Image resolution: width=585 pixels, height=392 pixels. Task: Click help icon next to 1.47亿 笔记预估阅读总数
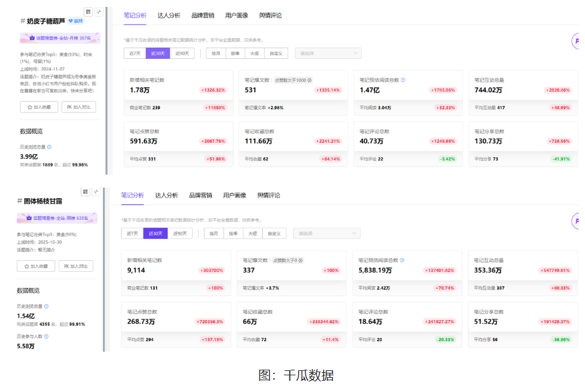tap(403, 80)
